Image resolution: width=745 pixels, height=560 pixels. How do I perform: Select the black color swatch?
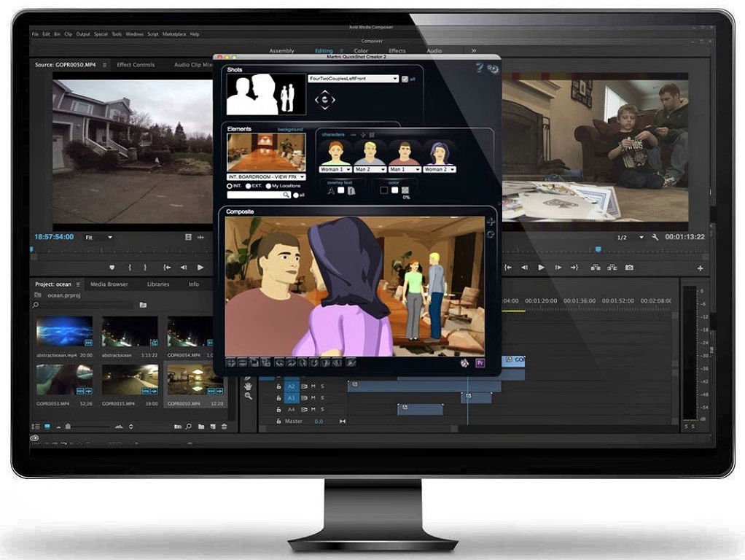(x=383, y=190)
